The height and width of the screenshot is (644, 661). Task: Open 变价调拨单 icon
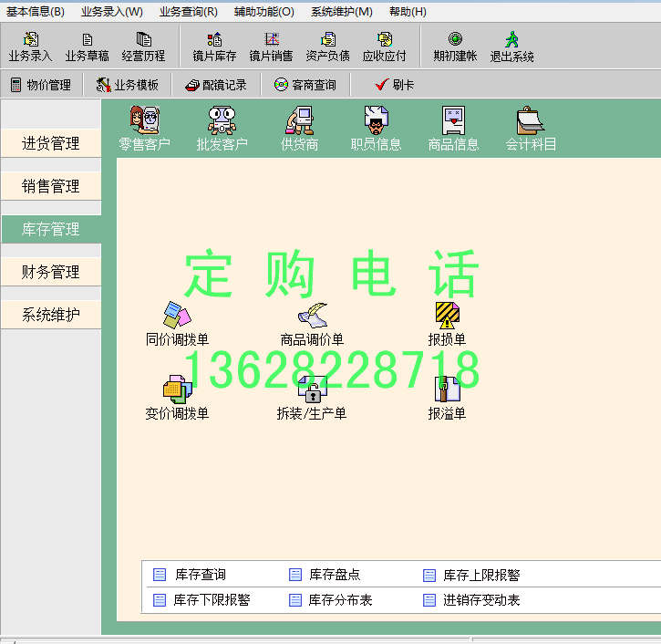177,398
